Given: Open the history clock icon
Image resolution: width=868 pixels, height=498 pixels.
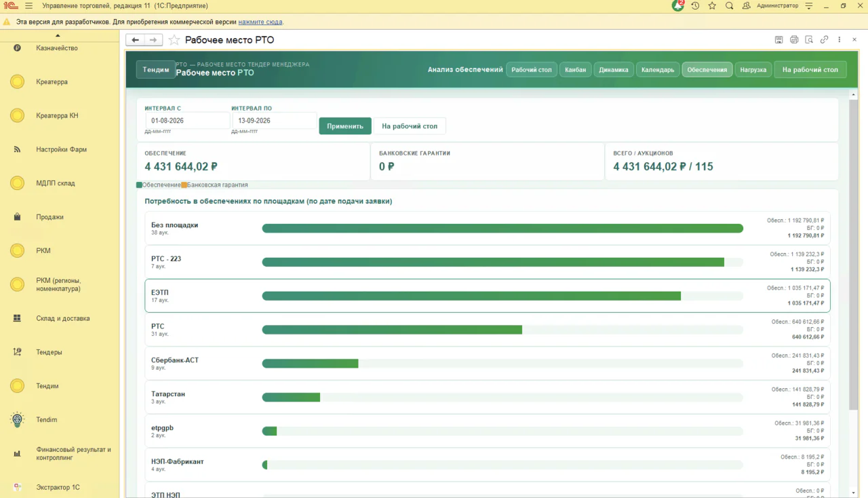Looking at the screenshot, I should tap(695, 5).
